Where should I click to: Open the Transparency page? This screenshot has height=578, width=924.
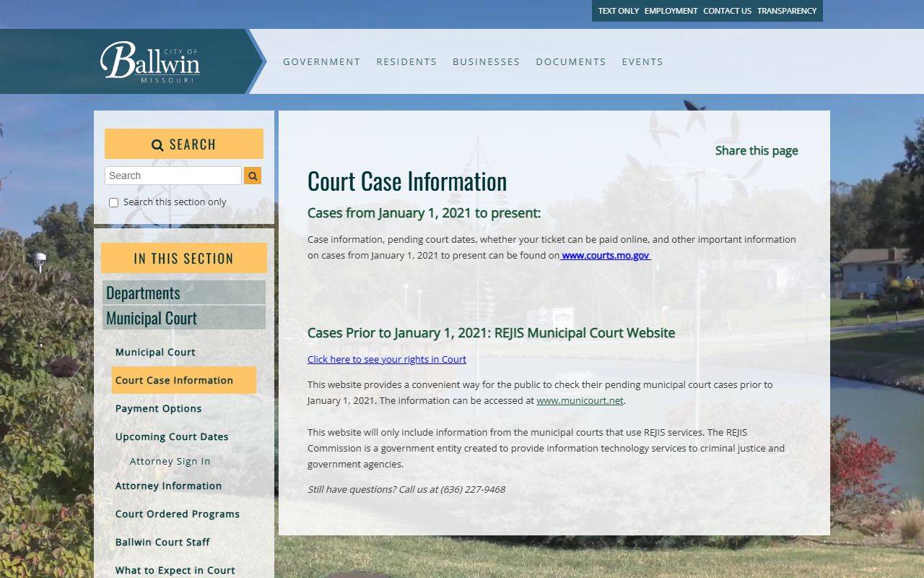pyautogui.click(x=787, y=11)
